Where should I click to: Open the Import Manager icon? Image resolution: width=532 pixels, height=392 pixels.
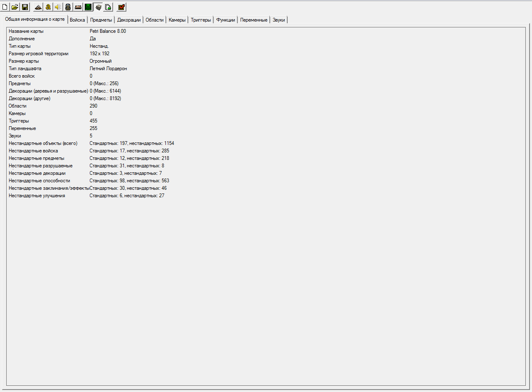[108, 7]
